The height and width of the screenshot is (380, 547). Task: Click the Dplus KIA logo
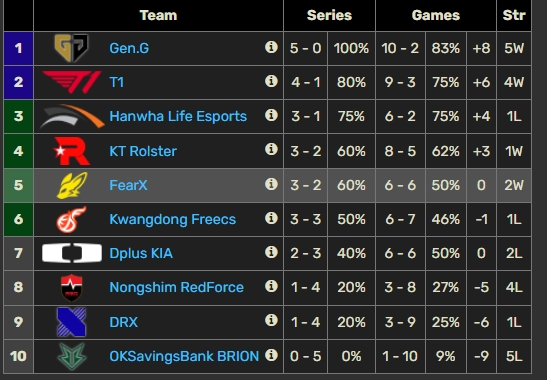point(72,253)
